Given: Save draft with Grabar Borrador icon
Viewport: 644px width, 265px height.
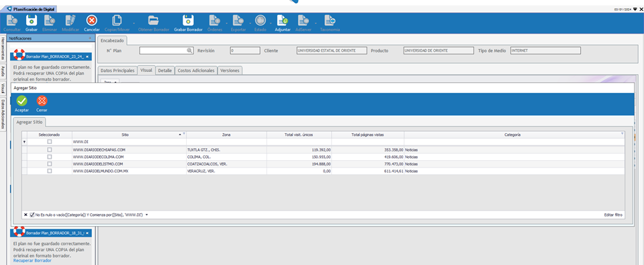Looking at the screenshot, I should (x=188, y=20).
